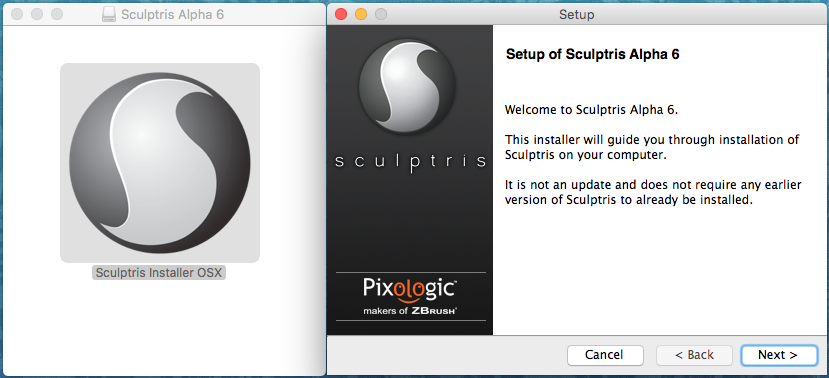Click the lowercase sculptris wordmark in sidebar
This screenshot has width=829, height=378.
coord(410,161)
